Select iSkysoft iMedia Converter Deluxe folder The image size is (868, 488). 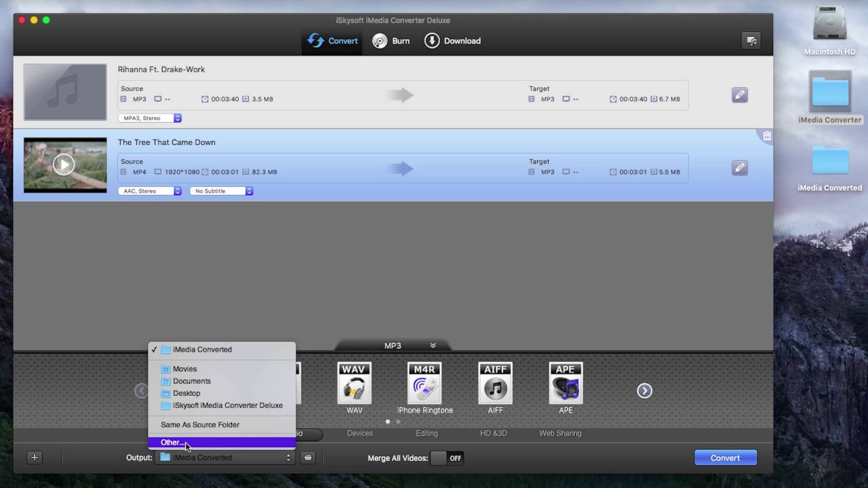pos(222,405)
